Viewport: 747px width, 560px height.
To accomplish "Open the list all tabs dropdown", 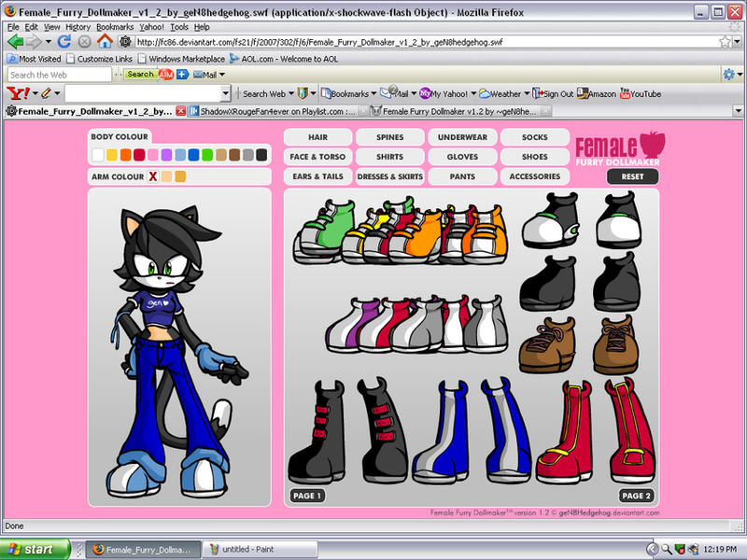I will 738,111.
